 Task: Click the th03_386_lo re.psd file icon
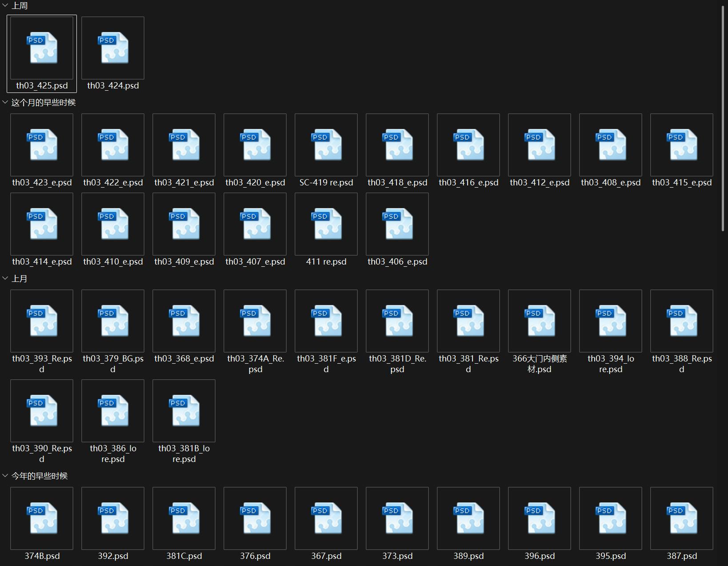(113, 411)
